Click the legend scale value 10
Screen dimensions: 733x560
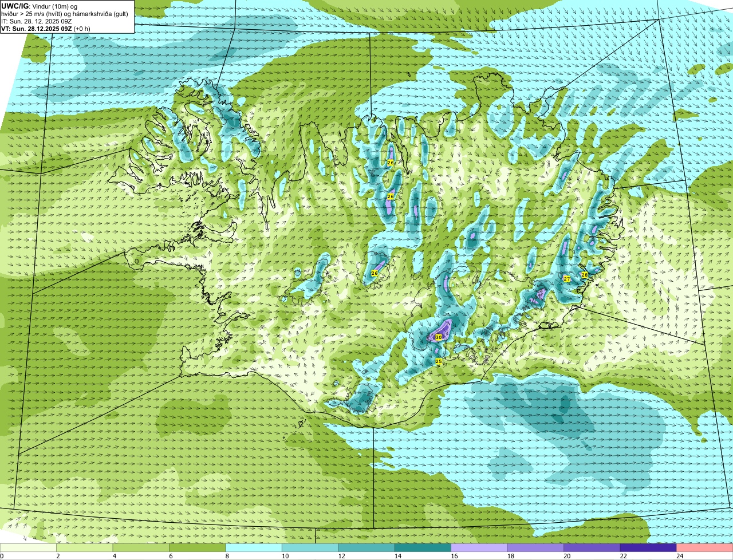point(285,556)
